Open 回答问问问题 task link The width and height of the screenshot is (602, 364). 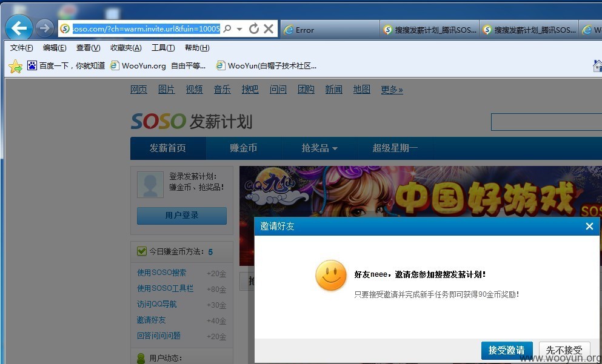tap(159, 336)
